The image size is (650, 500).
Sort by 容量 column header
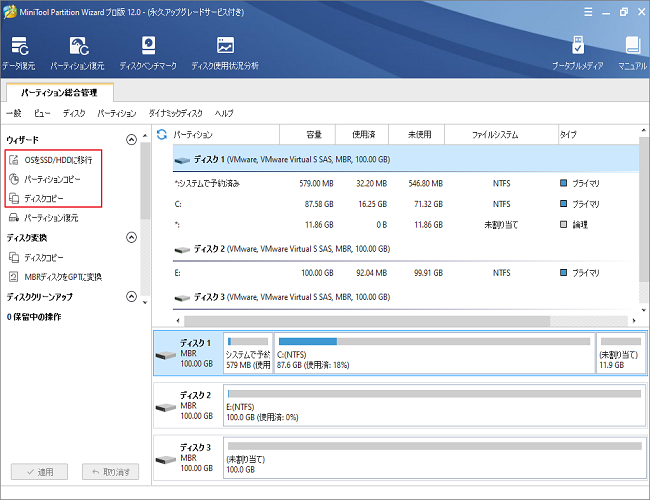point(308,134)
